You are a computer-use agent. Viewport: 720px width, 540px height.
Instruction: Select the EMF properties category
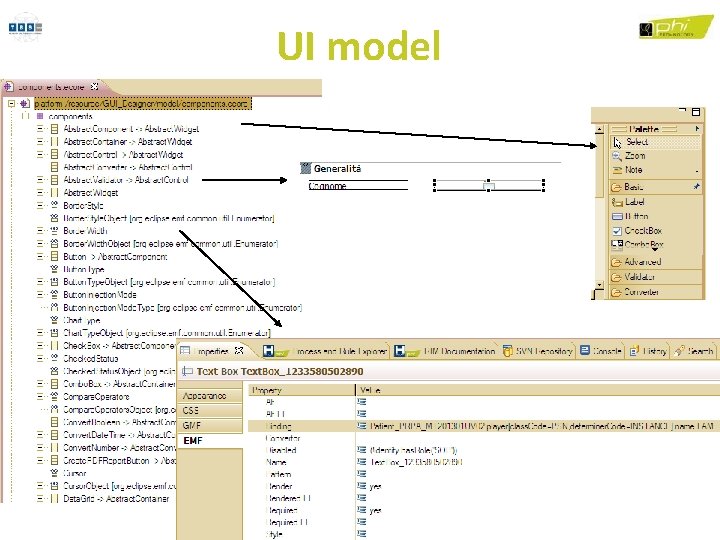tap(210, 441)
